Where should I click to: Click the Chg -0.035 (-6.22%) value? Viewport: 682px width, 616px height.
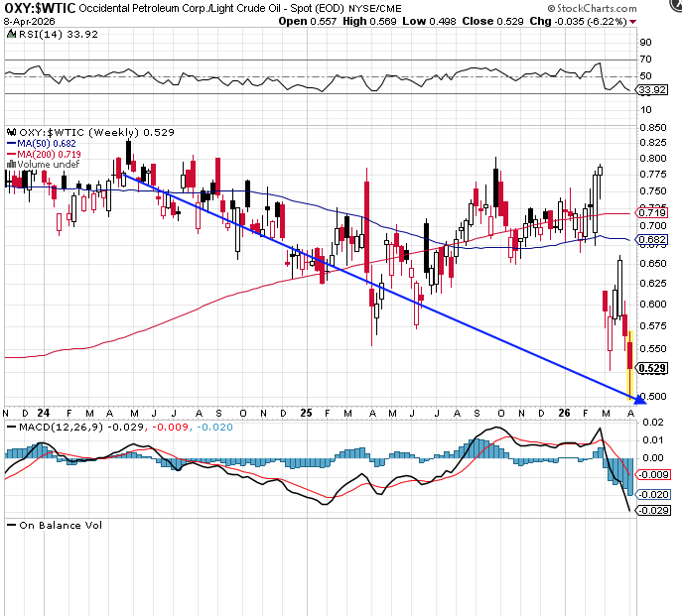(x=578, y=21)
